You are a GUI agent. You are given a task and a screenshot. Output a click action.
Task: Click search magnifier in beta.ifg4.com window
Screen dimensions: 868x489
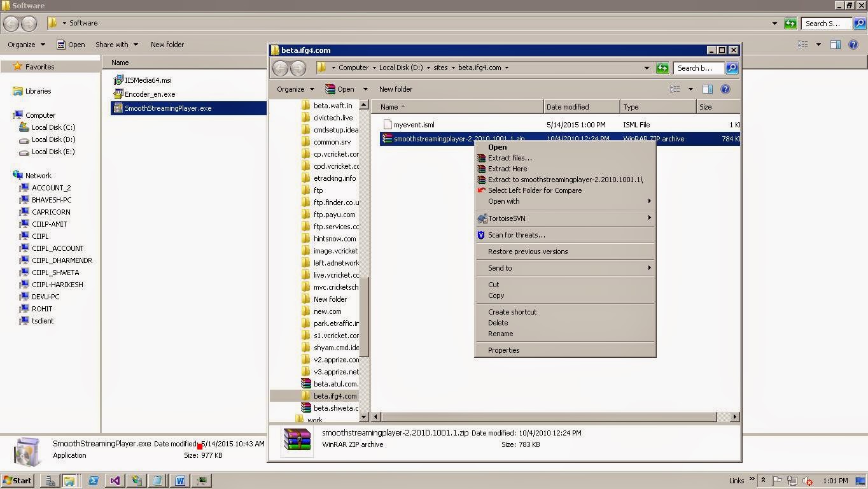click(731, 67)
